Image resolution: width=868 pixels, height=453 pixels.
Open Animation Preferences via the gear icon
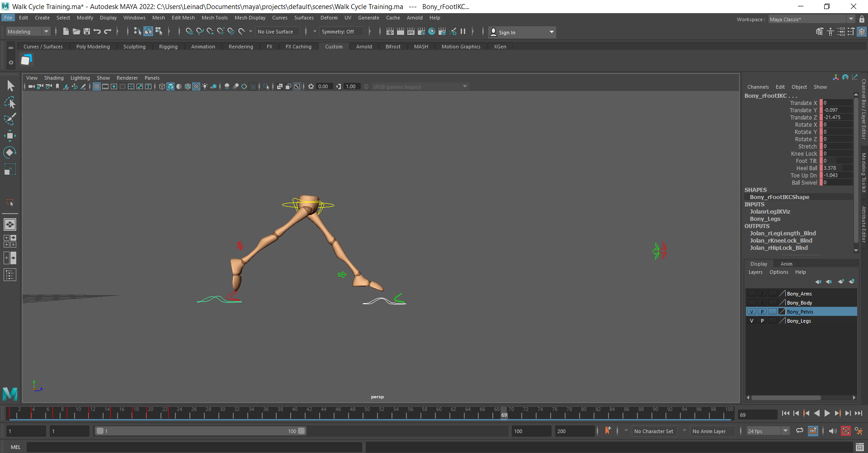point(859,431)
